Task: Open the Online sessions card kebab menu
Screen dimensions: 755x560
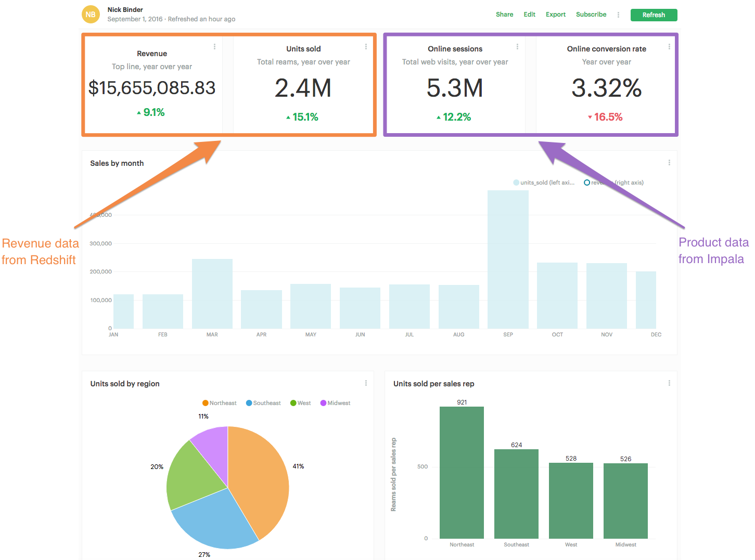Action: pyautogui.click(x=517, y=47)
